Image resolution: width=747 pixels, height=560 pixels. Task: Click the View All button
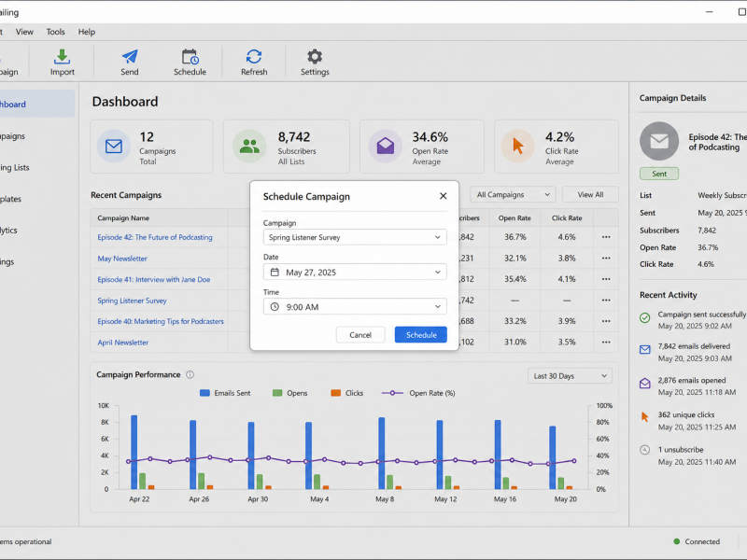pos(590,194)
